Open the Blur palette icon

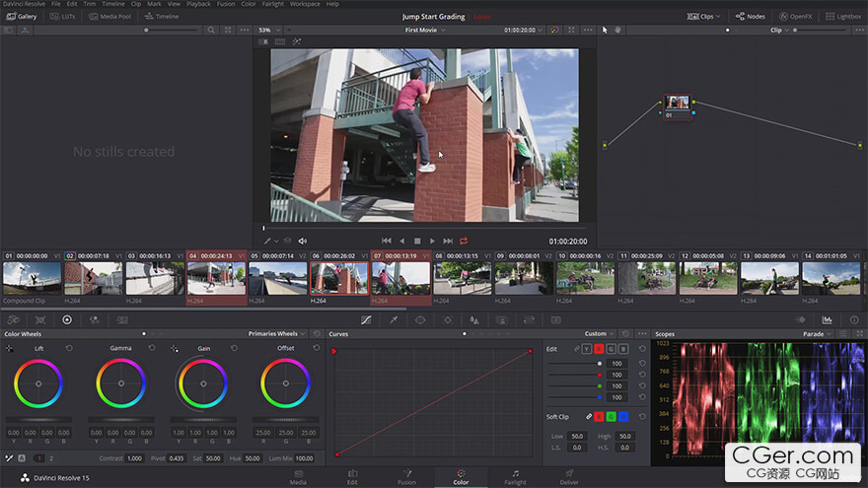coord(474,319)
